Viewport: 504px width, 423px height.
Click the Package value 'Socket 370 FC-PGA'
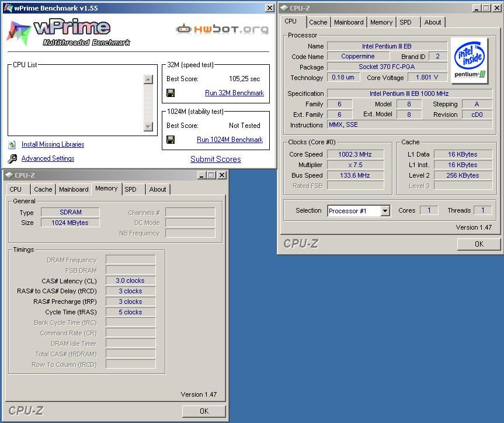point(387,67)
